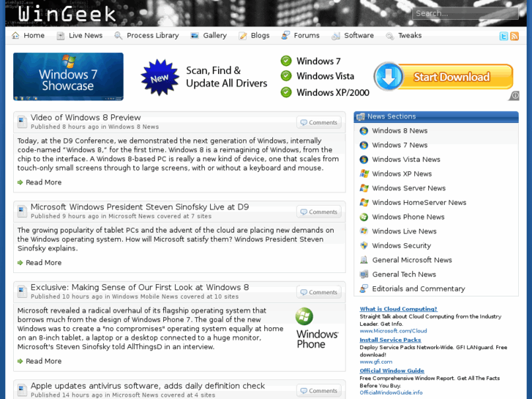Click the Forums people icon
This screenshot has height=399, width=532.
coord(285,35)
